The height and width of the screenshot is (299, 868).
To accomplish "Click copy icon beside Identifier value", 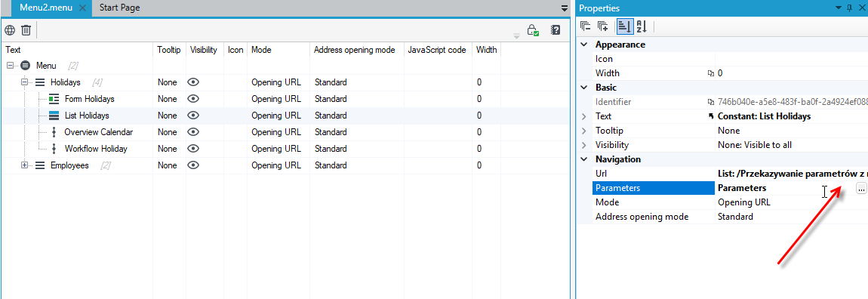I will click(x=711, y=102).
